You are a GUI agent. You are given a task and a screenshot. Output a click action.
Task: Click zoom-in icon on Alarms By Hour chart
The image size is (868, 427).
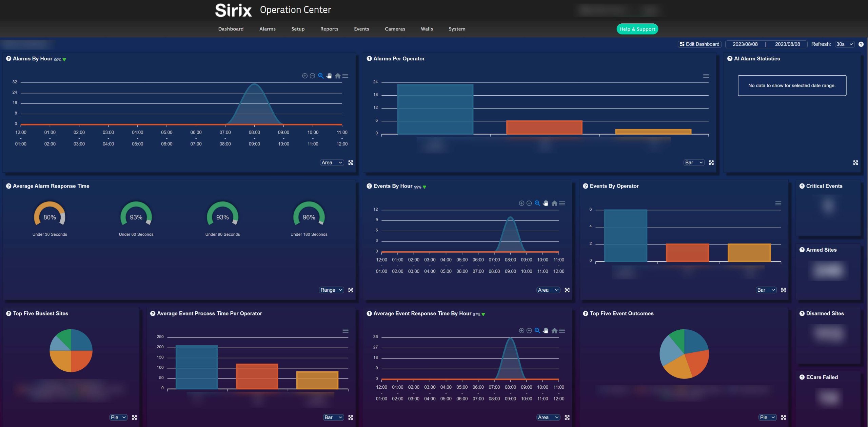tap(304, 76)
